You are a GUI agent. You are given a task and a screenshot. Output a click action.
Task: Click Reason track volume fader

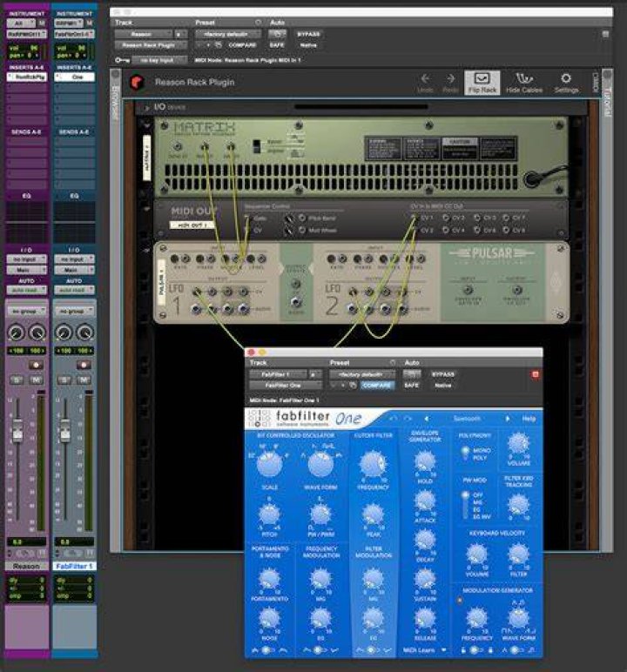(x=17, y=431)
